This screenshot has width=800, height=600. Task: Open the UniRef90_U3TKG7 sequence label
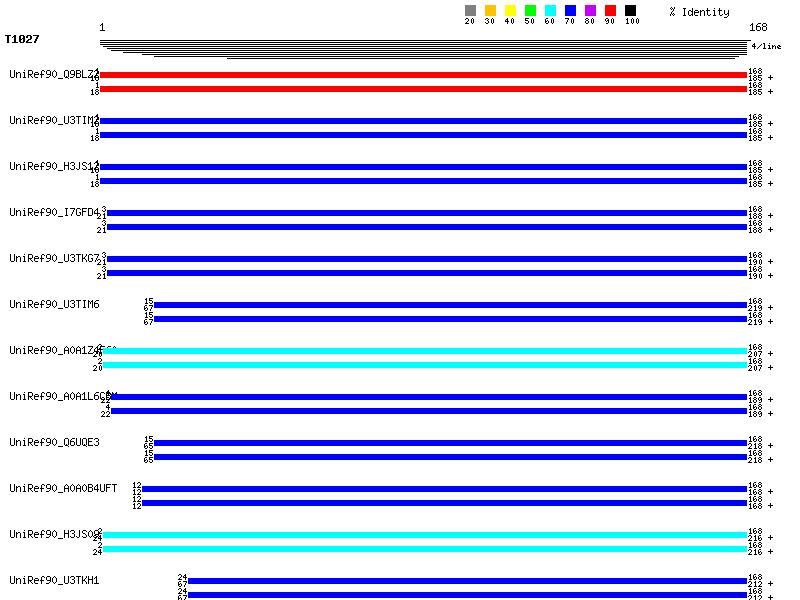(x=54, y=258)
